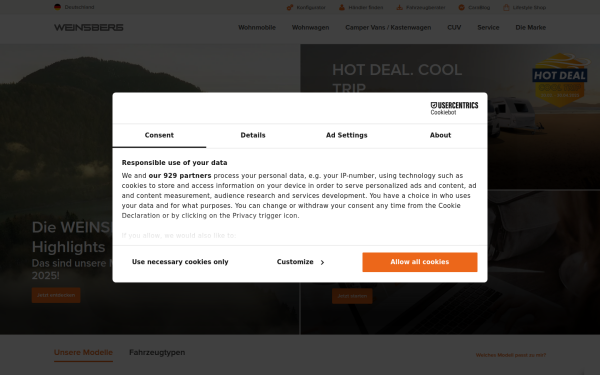This screenshot has width=600, height=375.
Task: Open the About tab
Action: click(440, 135)
